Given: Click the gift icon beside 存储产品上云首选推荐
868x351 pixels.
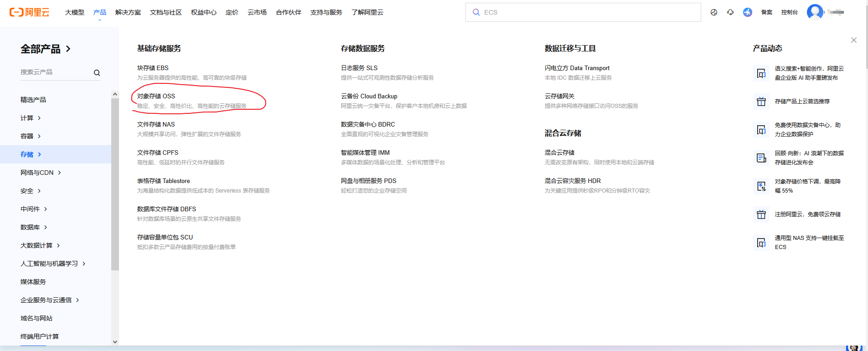Looking at the screenshot, I should tap(761, 102).
